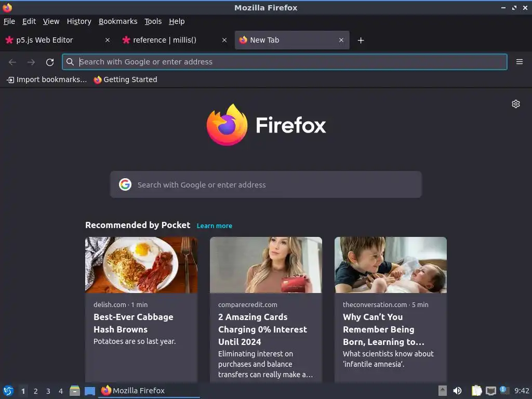
Task: Go back using the back arrow
Action: (12, 62)
